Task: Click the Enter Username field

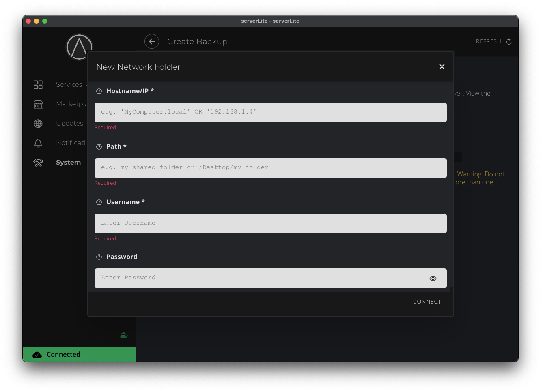Action: pos(270,223)
